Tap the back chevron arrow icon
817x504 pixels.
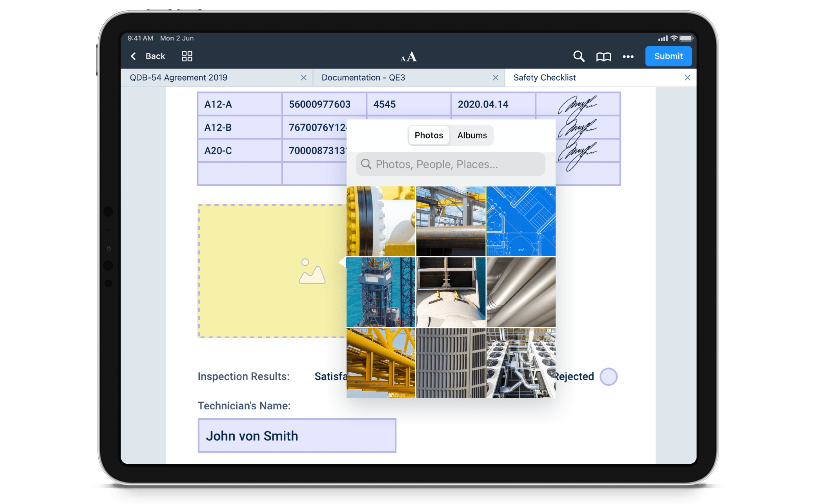click(133, 56)
